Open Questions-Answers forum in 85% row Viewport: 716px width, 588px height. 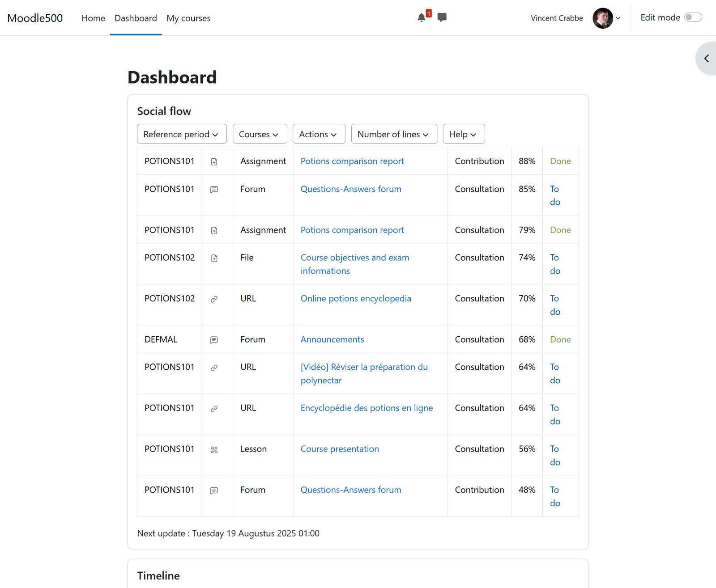[x=351, y=189]
